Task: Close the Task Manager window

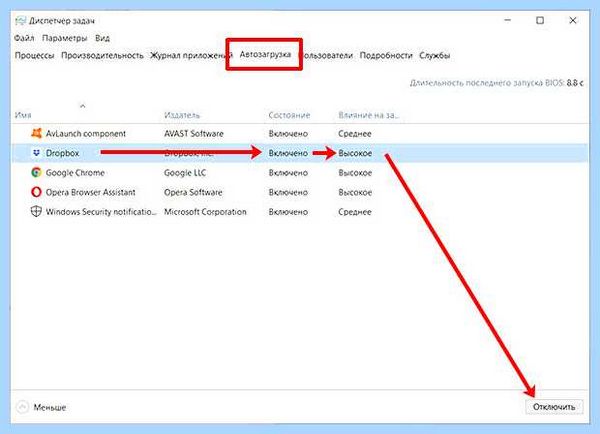Action: pos(572,20)
